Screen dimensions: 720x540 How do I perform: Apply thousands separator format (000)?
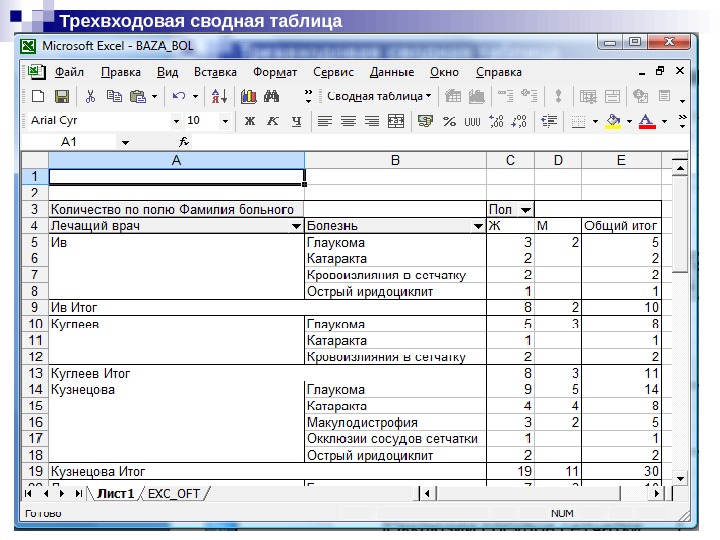click(x=472, y=122)
